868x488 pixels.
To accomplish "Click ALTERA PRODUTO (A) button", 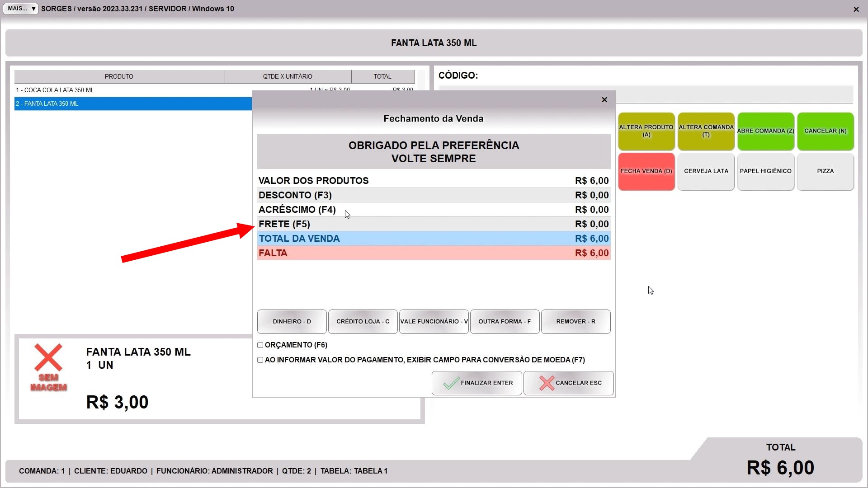I will [x=646, y=131].
